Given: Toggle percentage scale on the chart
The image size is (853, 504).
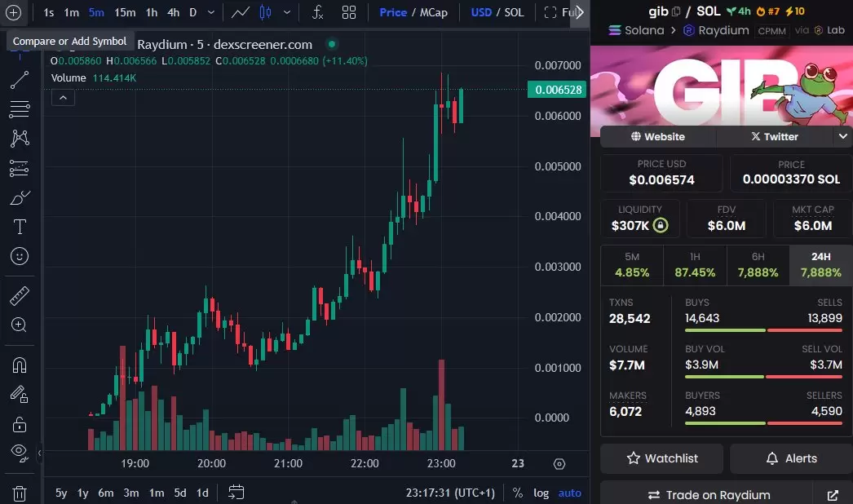Looking at the screenshot, I should [x=517, y=493].
